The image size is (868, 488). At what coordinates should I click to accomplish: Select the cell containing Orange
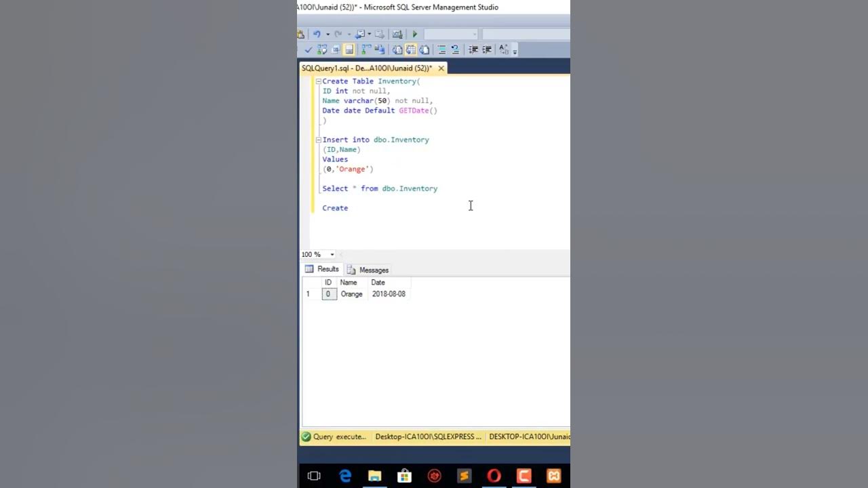(x=352, y=294)
